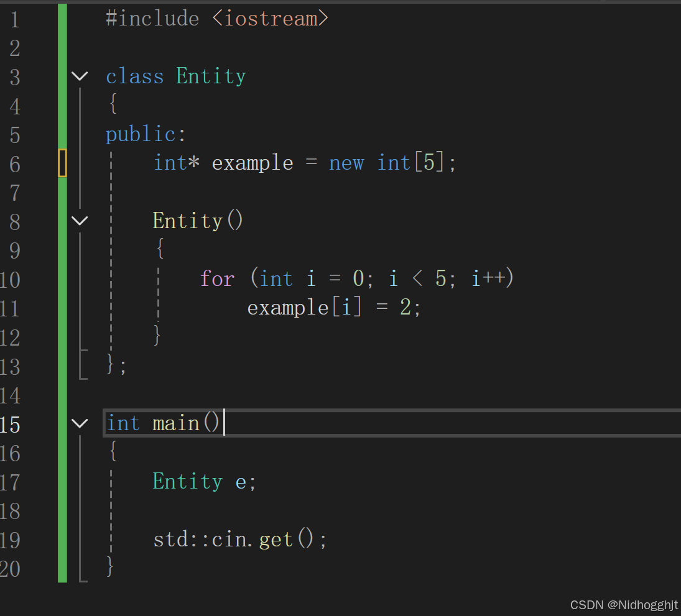Click the 'example' member on line 6
Image resolution: width=681 pixels, height=616 pixels.
(252, 163)
